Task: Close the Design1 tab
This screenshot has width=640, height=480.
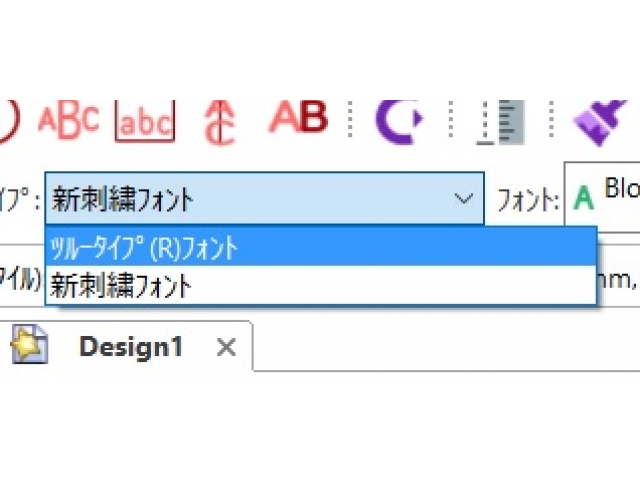Action: [x=227, y=347]
